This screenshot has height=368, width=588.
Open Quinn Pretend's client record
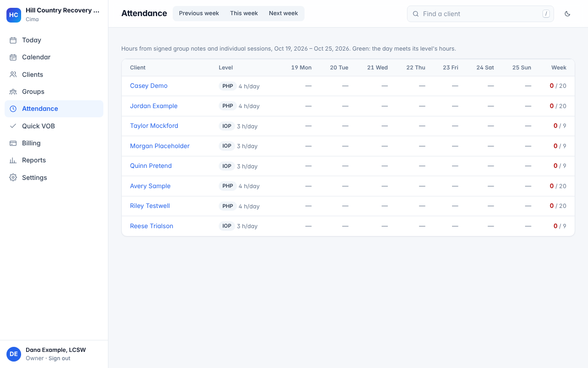tap(151, 166)
